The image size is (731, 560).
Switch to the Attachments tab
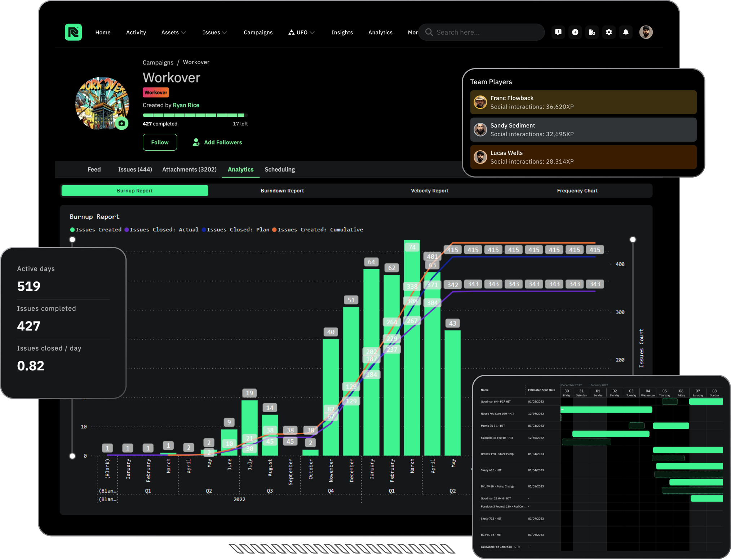click(189, 169)
